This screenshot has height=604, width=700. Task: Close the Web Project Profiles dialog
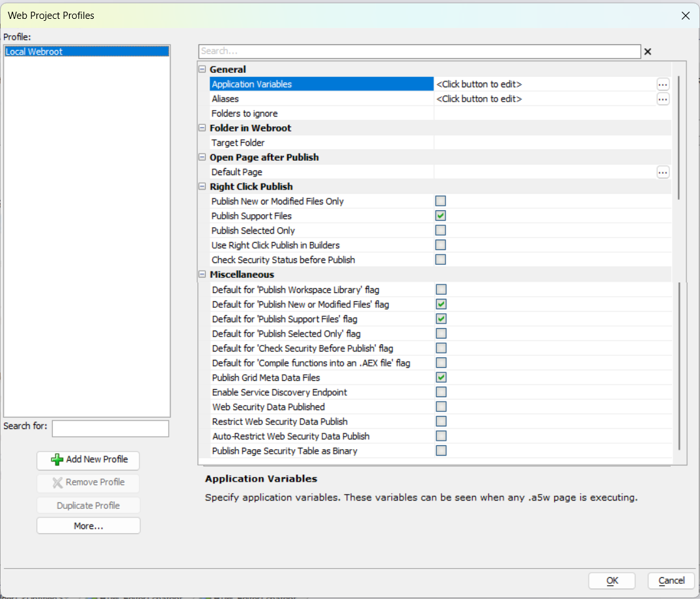(x=685, y=16)
